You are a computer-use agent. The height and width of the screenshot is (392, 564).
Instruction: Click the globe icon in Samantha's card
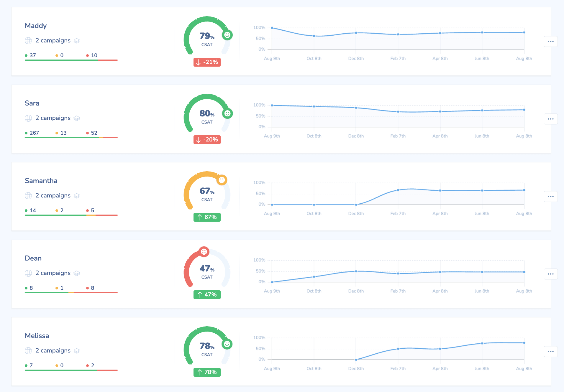coord(28,195)
